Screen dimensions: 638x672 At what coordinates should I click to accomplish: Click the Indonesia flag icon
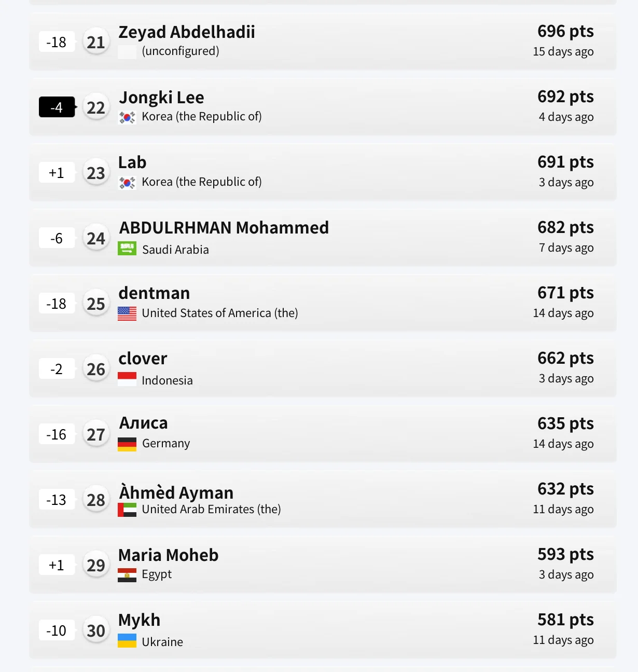(127, 379)
